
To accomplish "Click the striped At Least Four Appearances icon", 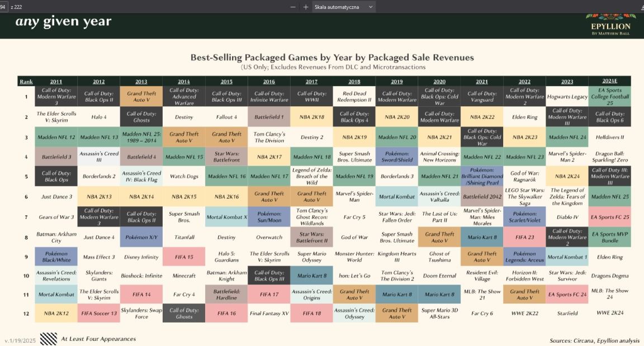I will tap(49, 338).
